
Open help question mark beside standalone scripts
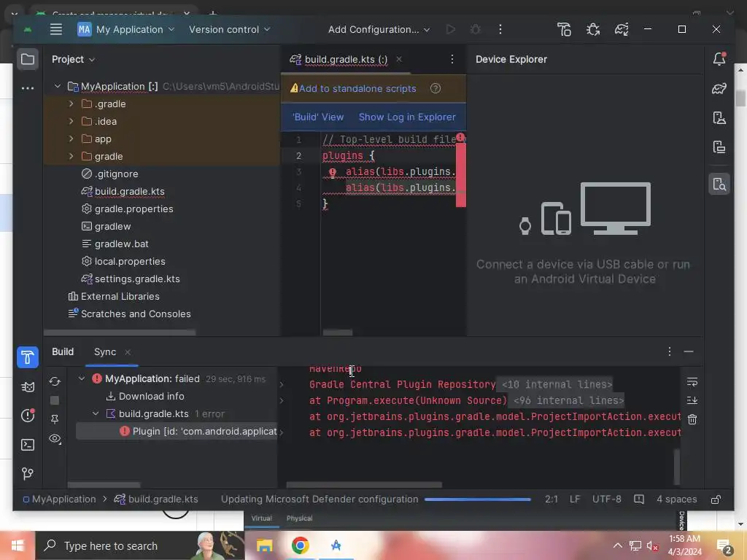[x=435, y=88]
